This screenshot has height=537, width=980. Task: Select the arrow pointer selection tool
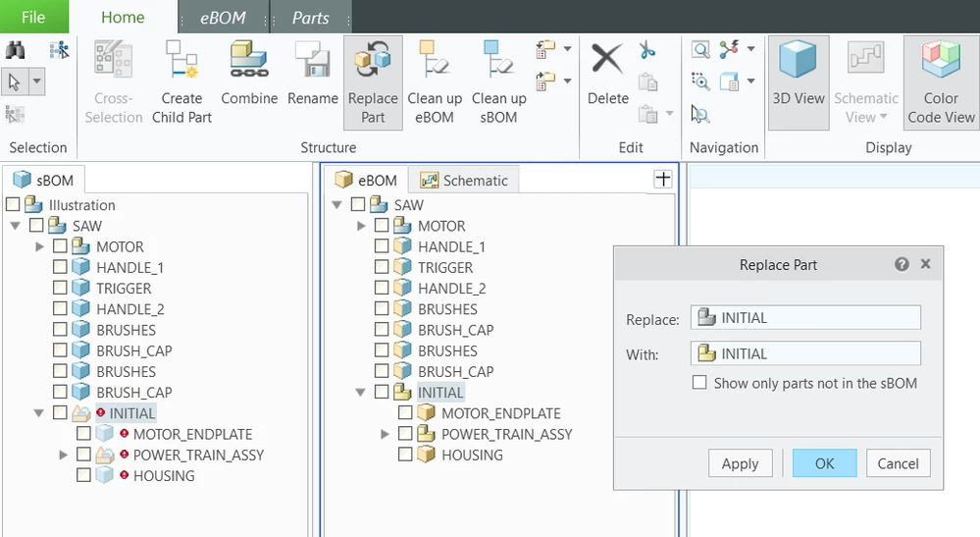[x=15, y=81]
